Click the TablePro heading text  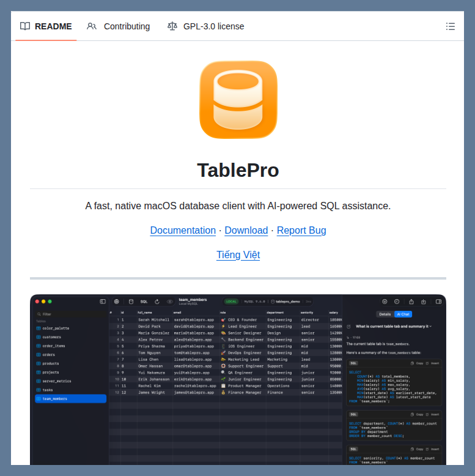tap(238, 170)
